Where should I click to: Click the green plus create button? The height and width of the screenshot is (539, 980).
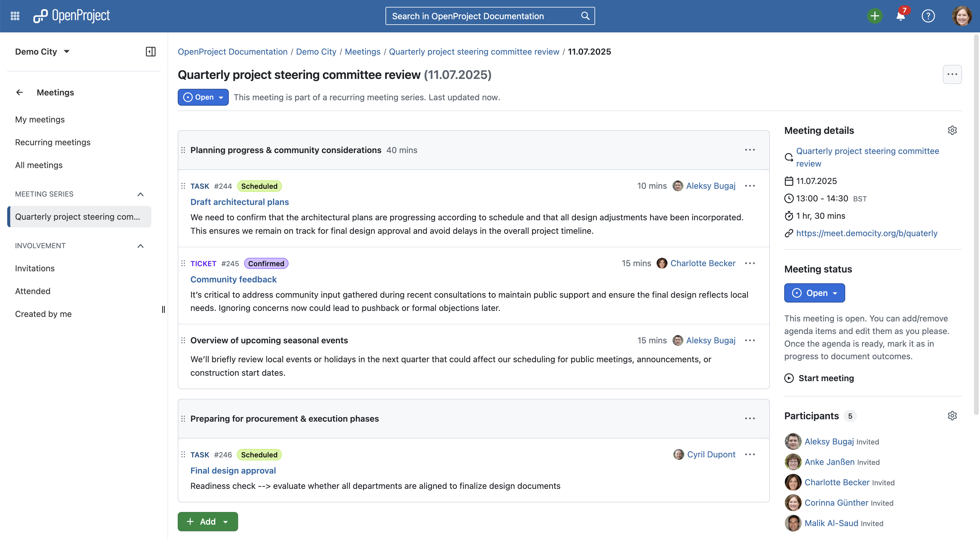click(875, 16)
